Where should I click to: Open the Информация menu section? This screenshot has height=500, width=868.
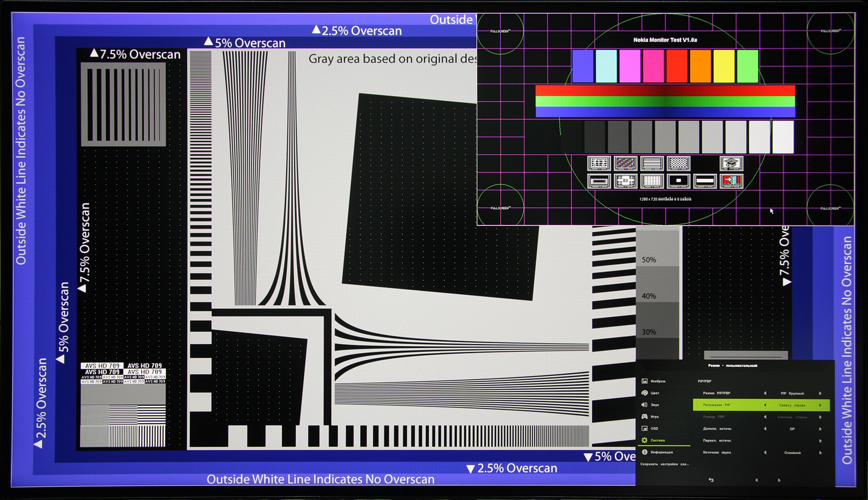(657, 452)
